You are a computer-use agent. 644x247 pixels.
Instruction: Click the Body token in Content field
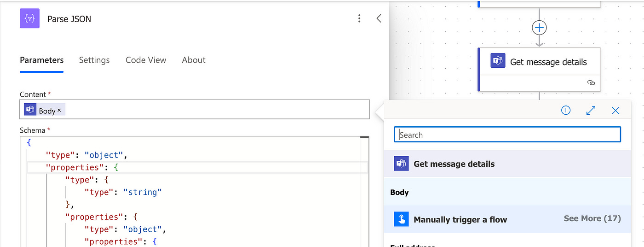tap(45, 110)
